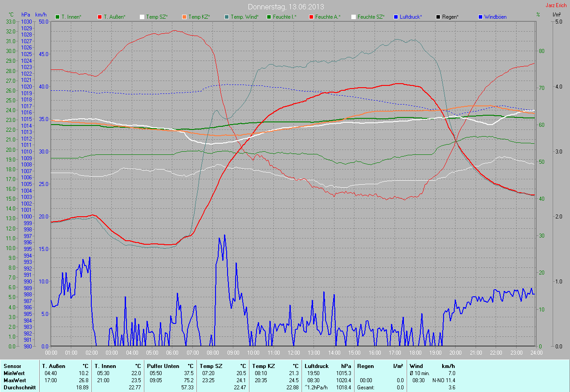Click the T. Innen maximum value 23.5

tap(136, 380)
